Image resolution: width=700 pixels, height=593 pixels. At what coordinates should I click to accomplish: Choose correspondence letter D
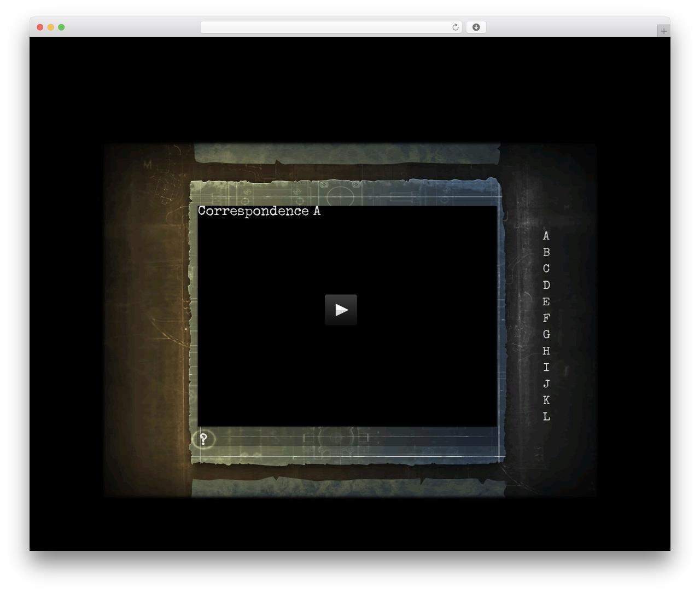(x=546, y=285)
